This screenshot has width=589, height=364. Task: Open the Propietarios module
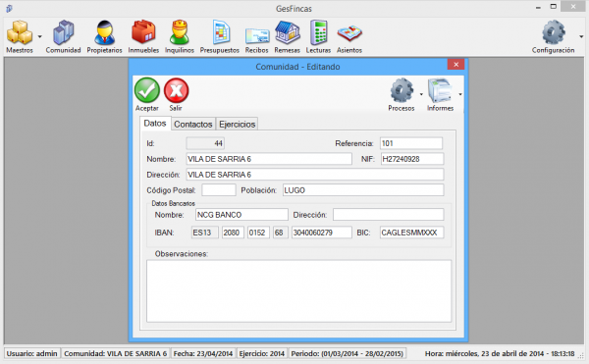104,36
